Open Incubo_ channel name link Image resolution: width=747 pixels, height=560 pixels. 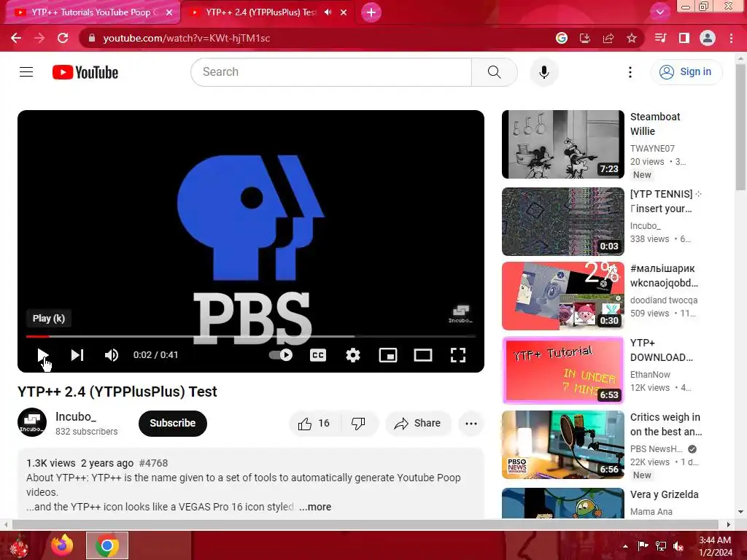click(x=76, y=416)
